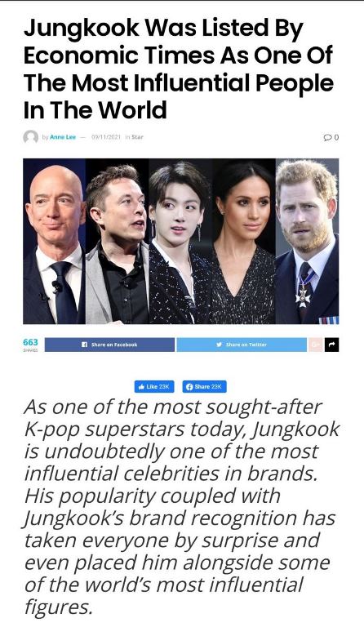364x627 pixels.
Task: Open the five-person collage featured image
Action: tap(181, 241)
